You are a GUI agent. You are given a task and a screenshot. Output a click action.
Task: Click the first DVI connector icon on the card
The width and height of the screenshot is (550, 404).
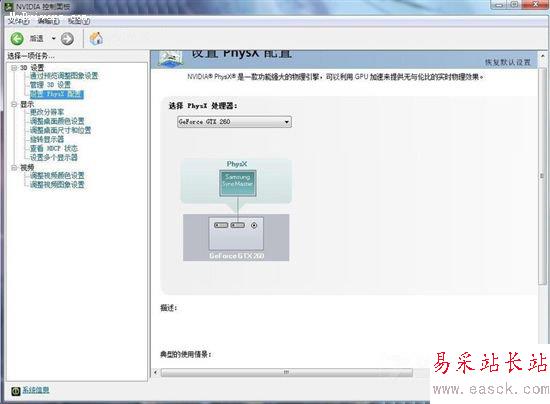tap(221, 225)
